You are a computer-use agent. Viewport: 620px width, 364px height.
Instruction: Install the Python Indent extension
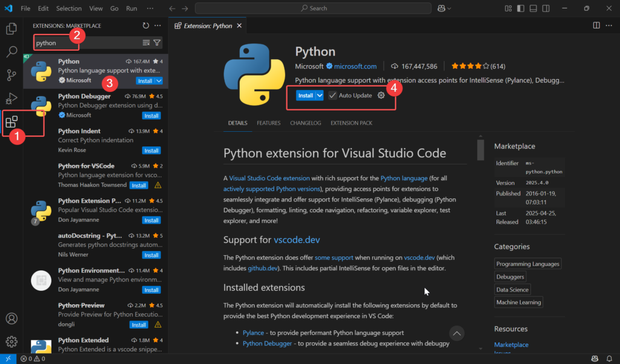click(x=151, y=151)
